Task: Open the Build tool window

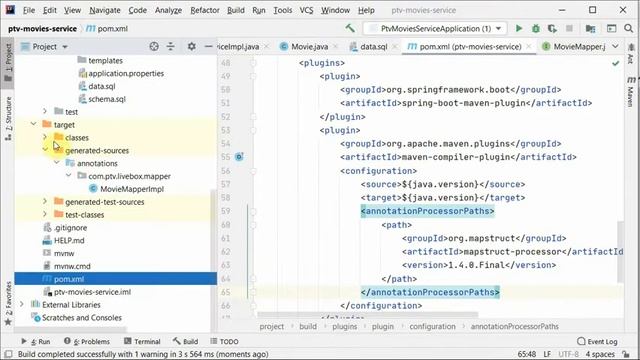Action: 185,341
